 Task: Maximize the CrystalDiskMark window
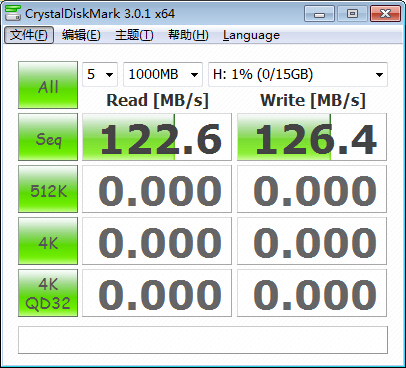click(x=352, y=14)
